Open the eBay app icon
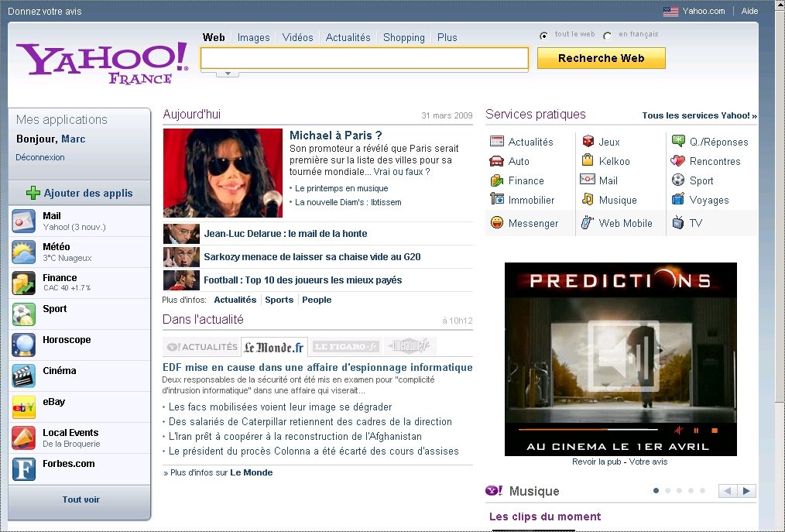 pos(23,407)
